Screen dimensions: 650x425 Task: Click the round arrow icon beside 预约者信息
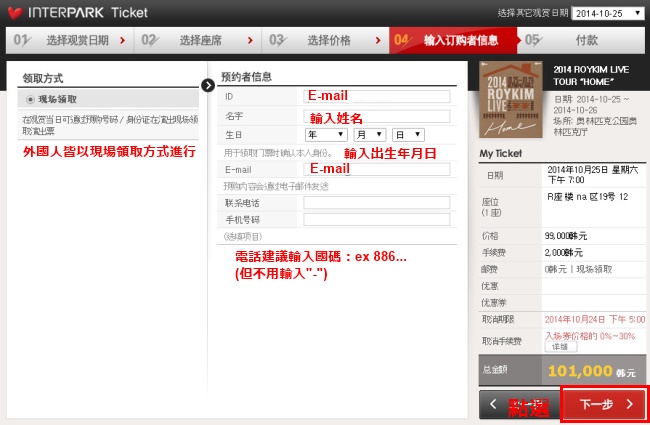208,85
